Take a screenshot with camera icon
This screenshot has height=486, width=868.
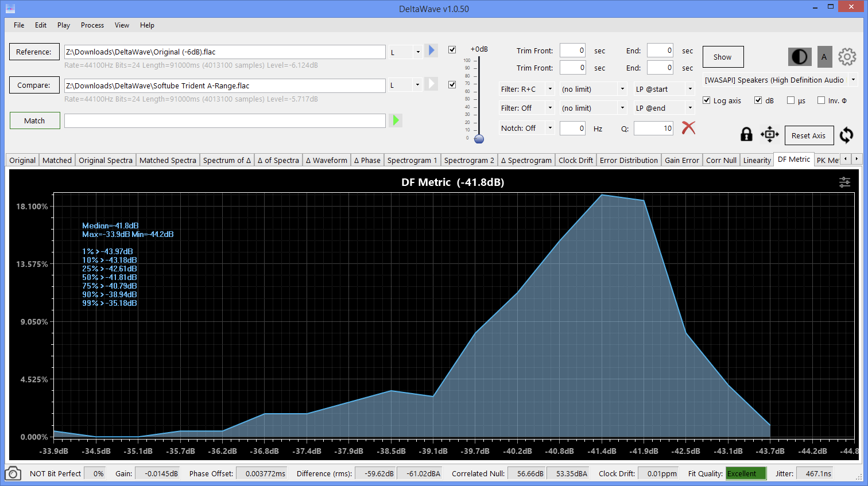pos(13,473)
